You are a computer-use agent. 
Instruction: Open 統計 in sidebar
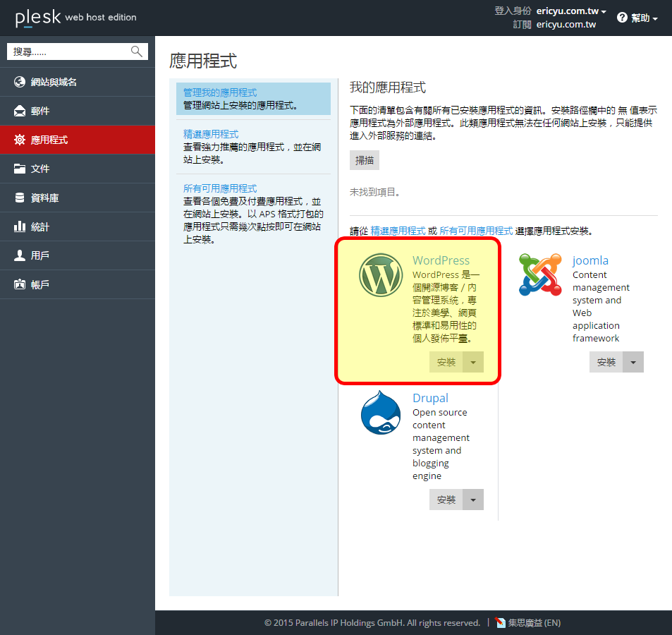[78, 226]
